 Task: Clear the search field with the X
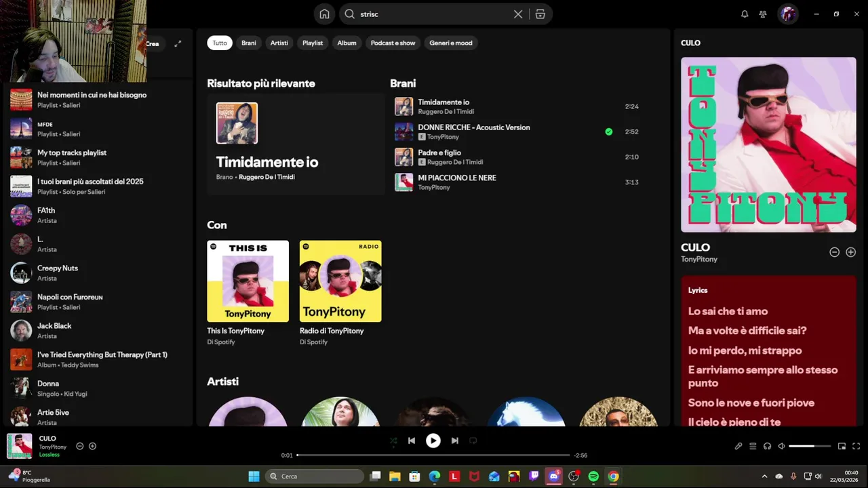click(x=518, y=14)
